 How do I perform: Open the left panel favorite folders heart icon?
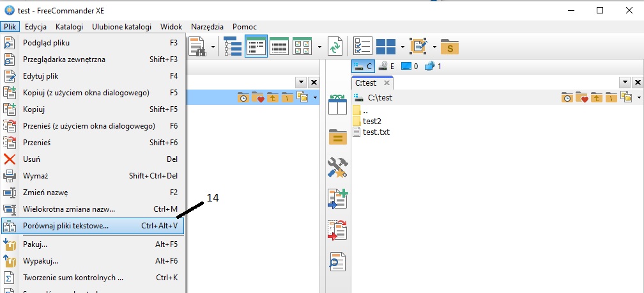click(258, 98)
